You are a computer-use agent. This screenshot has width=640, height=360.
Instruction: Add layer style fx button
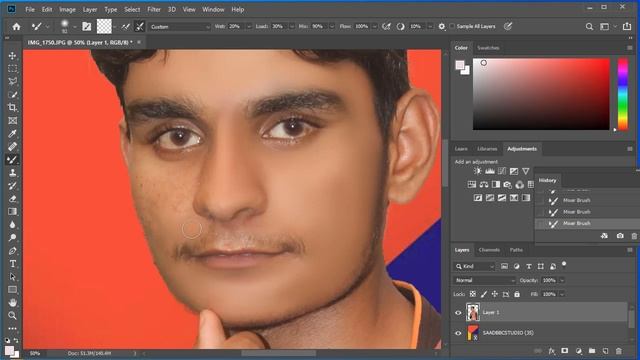point(552,351)
